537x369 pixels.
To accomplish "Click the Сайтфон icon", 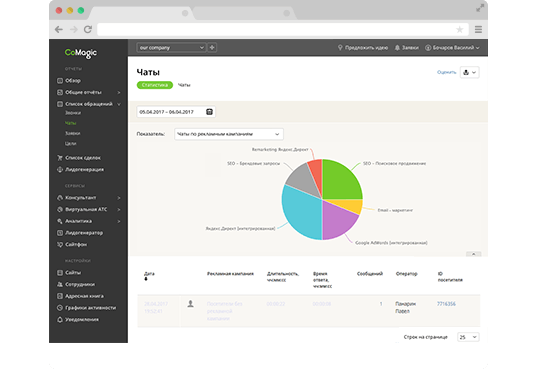I will click(60, 244).
